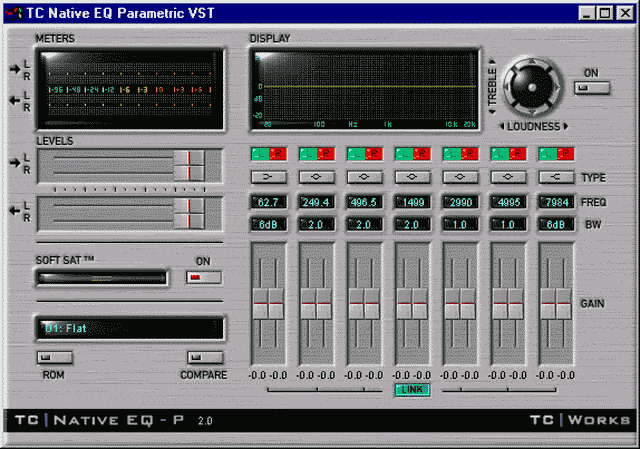Toggle the left channel button above the 62.7 band
Screen dimensions: 640x449
click(x=260, y=154)
